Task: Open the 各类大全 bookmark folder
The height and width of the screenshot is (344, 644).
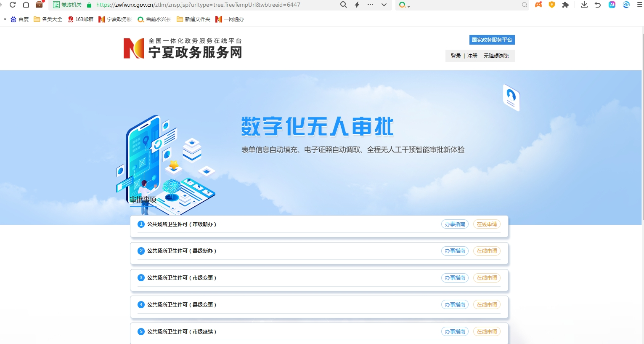Action: click(48, 19)
